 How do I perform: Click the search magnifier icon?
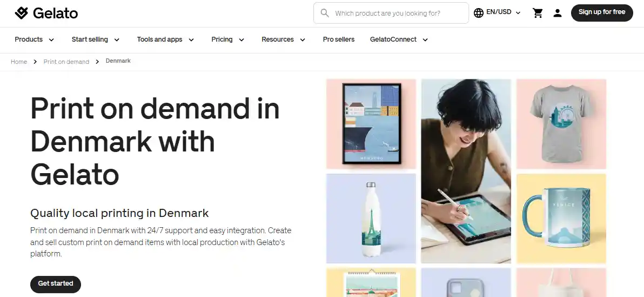point(325,13)
